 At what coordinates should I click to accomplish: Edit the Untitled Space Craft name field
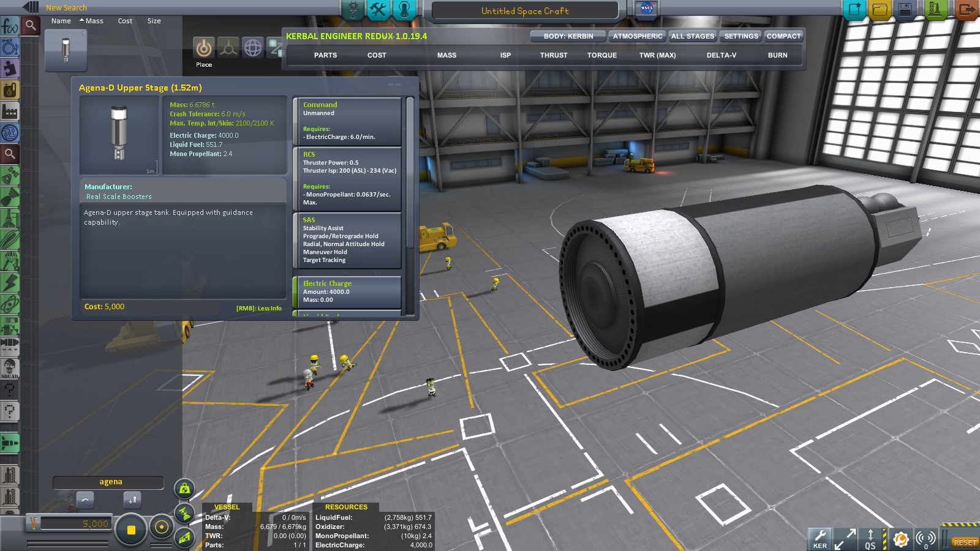(x=525, y=10)
